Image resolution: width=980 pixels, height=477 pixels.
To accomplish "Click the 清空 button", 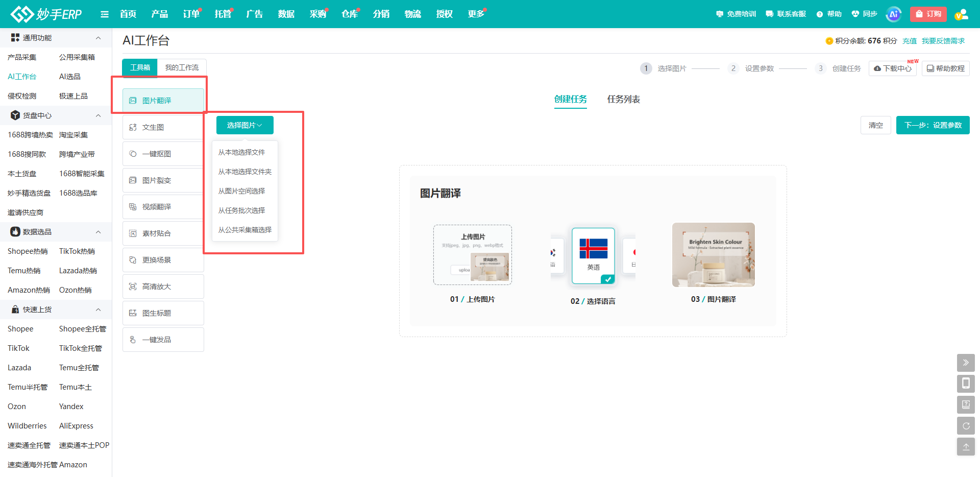I will [x=876, y=125].
